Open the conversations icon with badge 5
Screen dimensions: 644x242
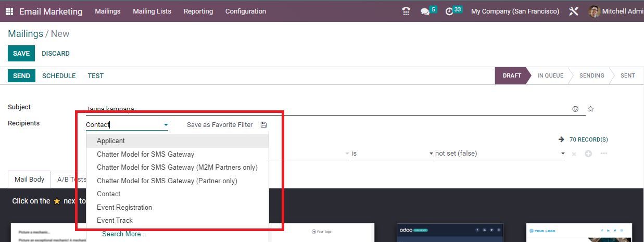click(x=425, y=11)
